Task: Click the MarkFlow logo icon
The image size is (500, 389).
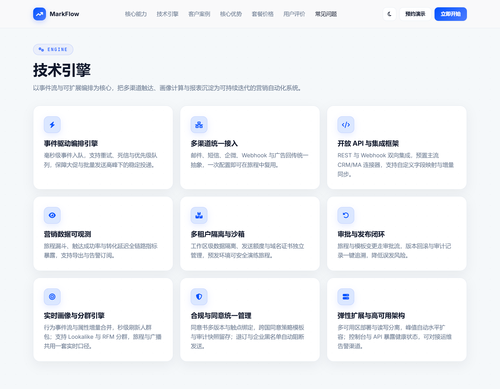Action: (39, 14)
